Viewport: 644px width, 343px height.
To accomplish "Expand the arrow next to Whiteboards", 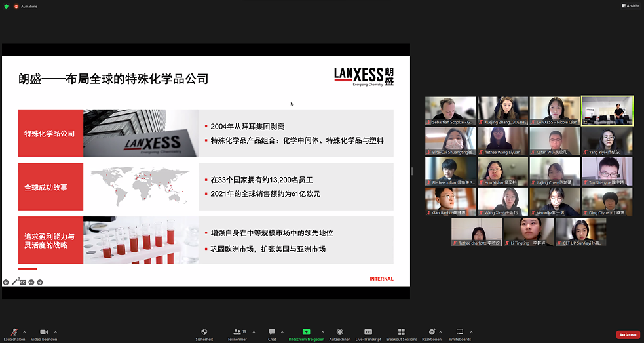I will [x=471, y=332].
